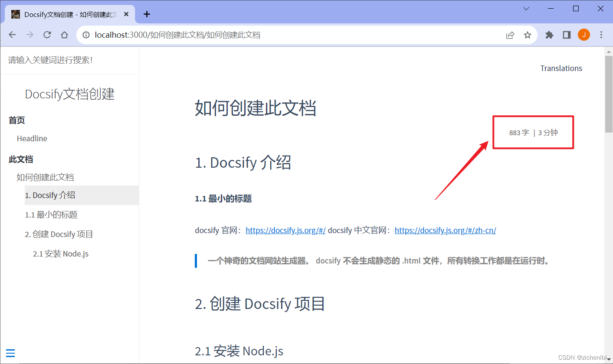Viewport: 613px width, 364px height.
Task: Click the page vertical scrollbar thumb
Action: [x=609, y=94]
